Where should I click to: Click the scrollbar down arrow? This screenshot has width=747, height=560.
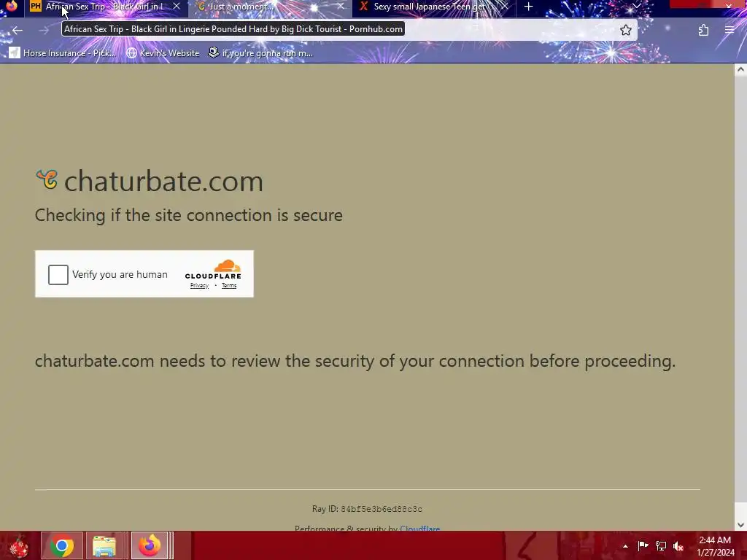(740, 525)
